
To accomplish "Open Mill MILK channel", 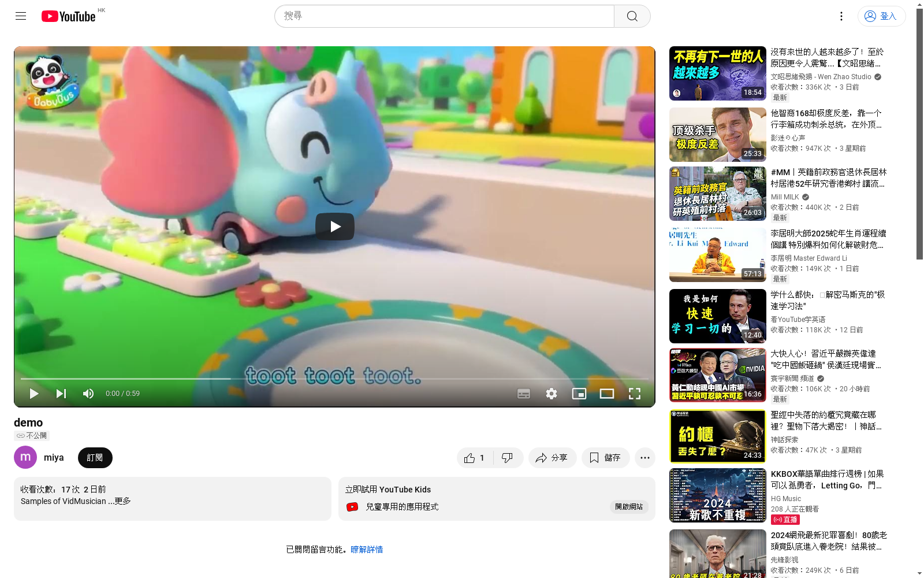I will (x=785, y=197).
